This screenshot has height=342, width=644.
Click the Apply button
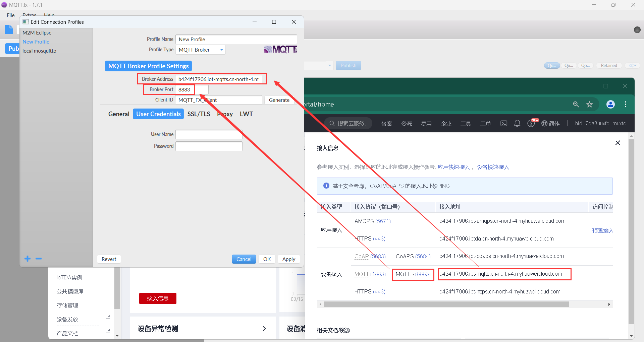click(289, 259)
